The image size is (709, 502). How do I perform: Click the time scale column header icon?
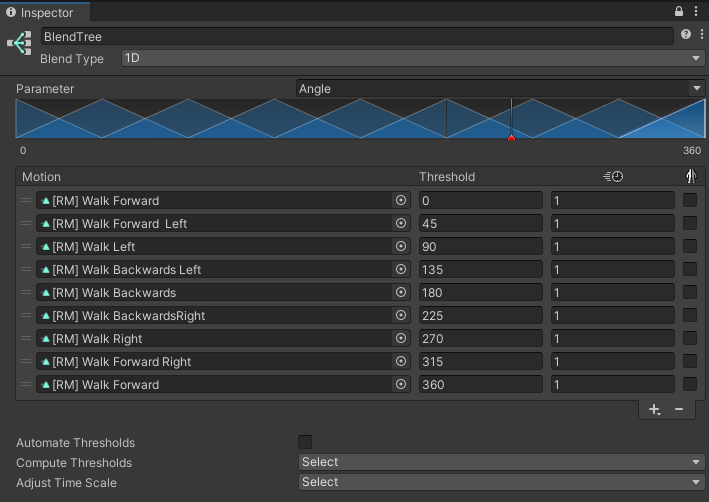(x=613, y=176)
